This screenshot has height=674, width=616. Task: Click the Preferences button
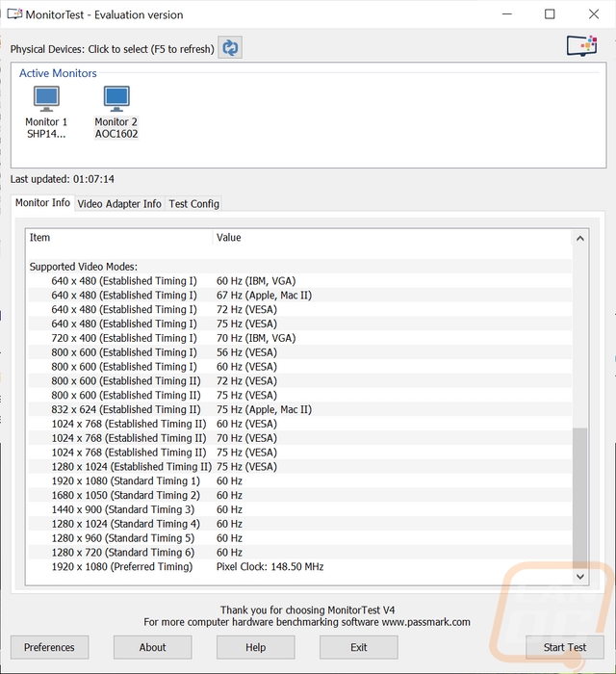pyautogui.click(x=49, y=647)
